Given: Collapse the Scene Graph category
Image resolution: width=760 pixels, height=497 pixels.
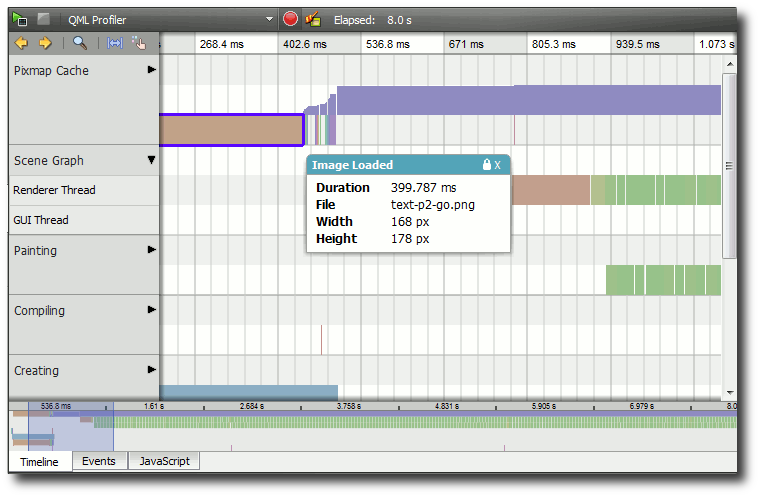Looking at the screenshot, I should pyautogui.click(x=152, y=160).
